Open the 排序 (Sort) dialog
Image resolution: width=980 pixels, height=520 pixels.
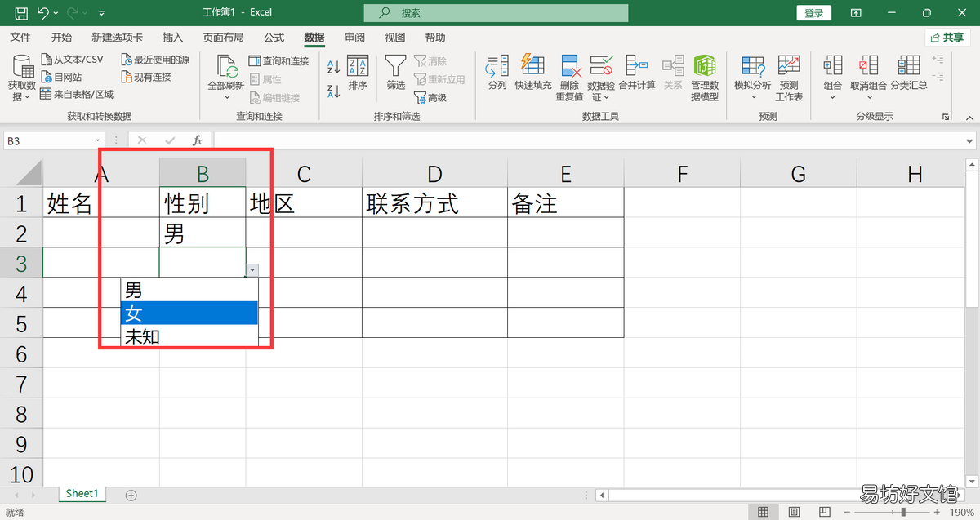[358, 73]
